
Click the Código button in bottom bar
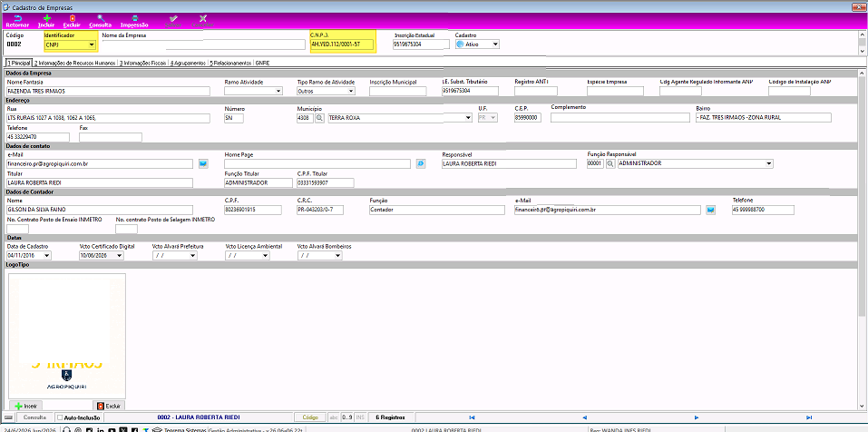(310, 417)
